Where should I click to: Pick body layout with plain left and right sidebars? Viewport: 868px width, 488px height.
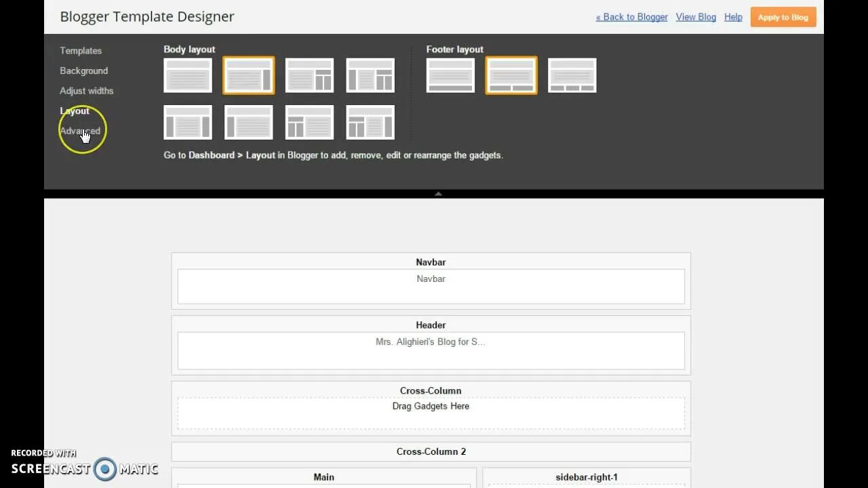pyautogui.click(x=188, y=122)
